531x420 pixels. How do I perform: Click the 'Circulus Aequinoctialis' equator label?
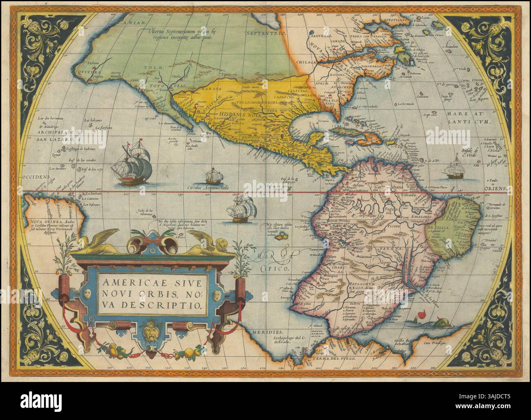[208, 188]
